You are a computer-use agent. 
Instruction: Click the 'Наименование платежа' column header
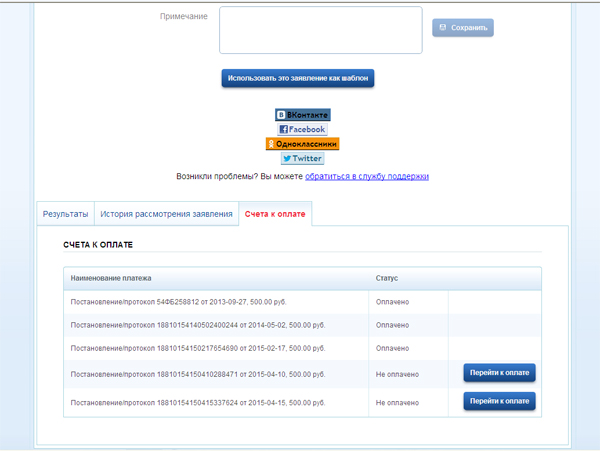[x=110, y=277]
